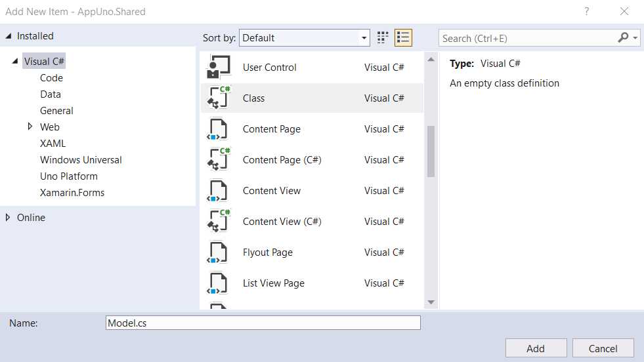Click the Cancel button
Viewport: 644px width, 362px height.
click(603, 348)
